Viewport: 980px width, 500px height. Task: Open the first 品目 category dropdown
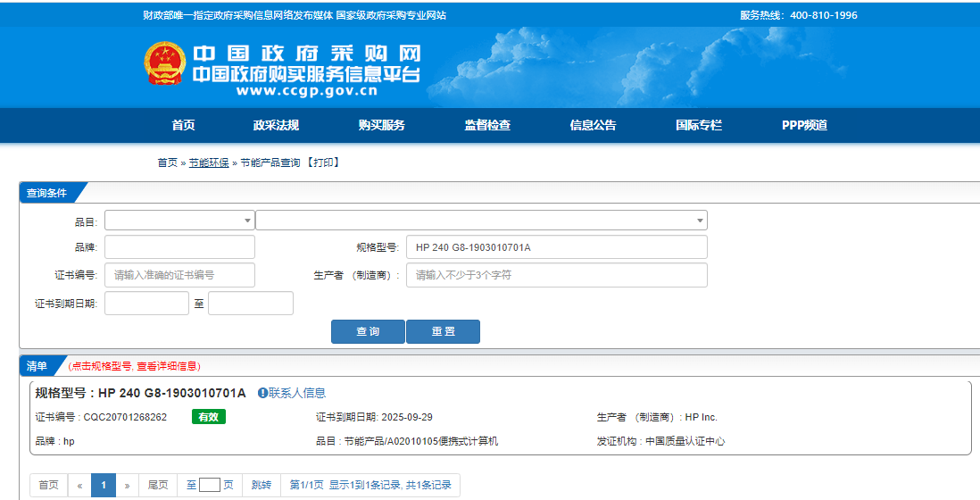[179, 221]
